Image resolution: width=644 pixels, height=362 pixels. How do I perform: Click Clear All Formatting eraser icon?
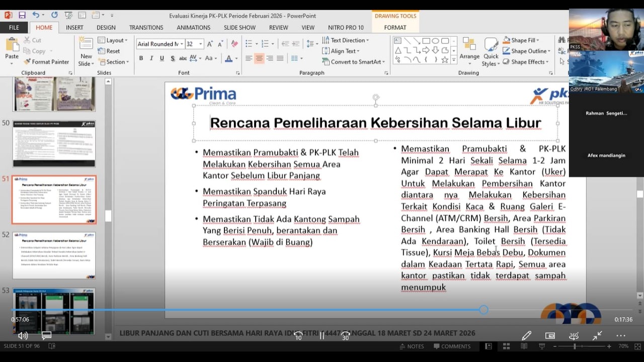click(234, 44)
